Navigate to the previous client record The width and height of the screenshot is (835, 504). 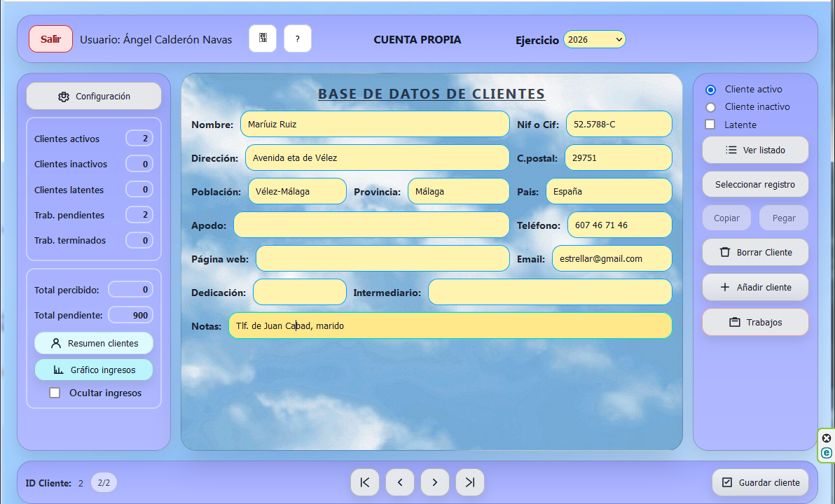click(x=400, y=482)
